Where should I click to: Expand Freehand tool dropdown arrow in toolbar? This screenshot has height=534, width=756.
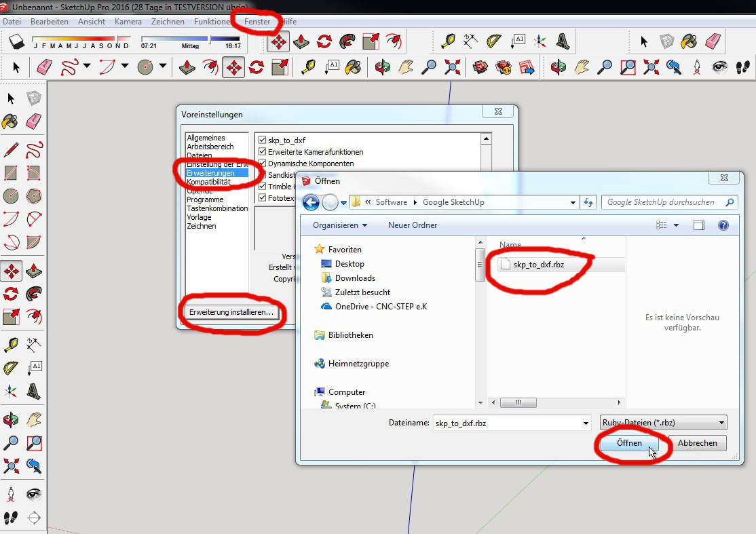point(87,66)
